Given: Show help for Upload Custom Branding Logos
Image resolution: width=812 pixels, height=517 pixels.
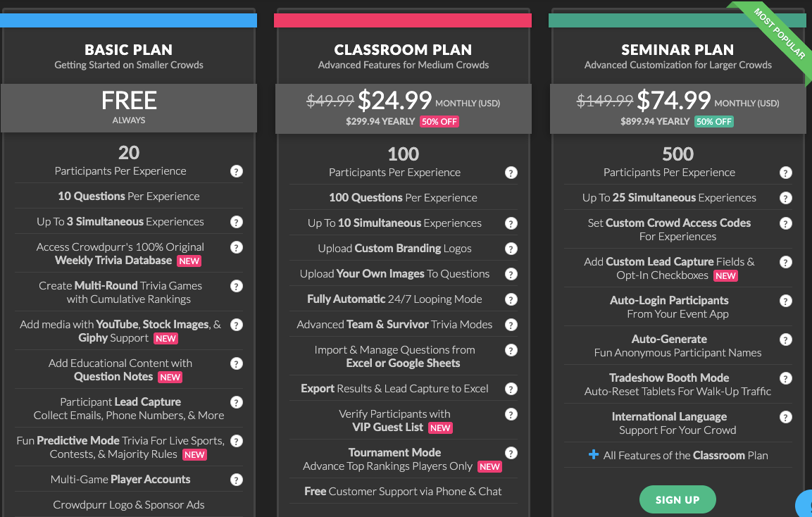Looking at the screenshot, I should click(x=511, y=249).
